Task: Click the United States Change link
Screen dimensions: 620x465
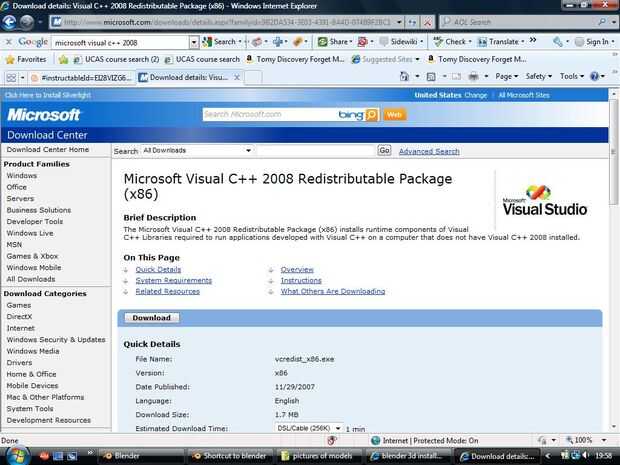Action: [x=476, y=95]
